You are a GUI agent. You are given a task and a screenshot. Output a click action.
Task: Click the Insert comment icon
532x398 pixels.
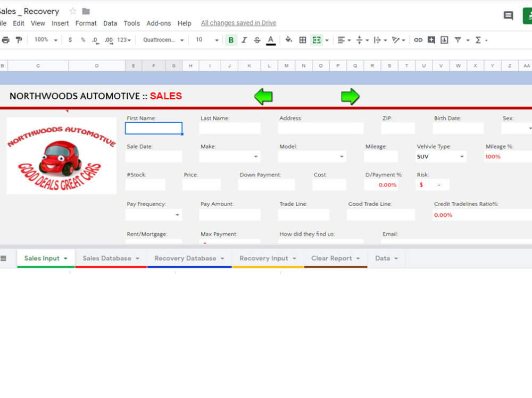[x=431, y=40]
